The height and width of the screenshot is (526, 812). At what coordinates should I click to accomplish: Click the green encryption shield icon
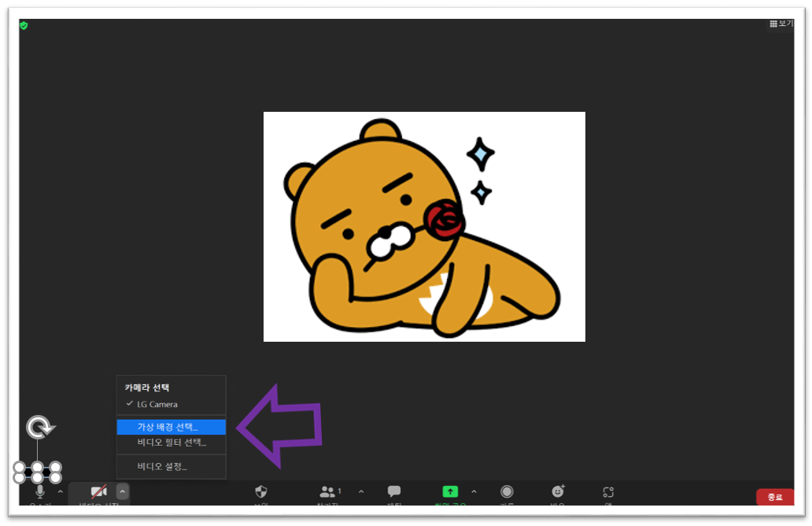pos(24,25)
